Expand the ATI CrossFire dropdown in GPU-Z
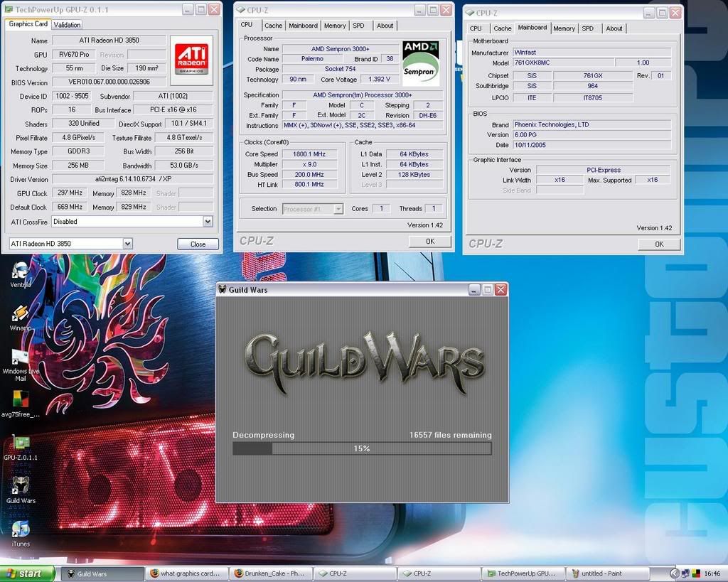Viewport: 728px width, 582px height. click(x=208, y=222)
